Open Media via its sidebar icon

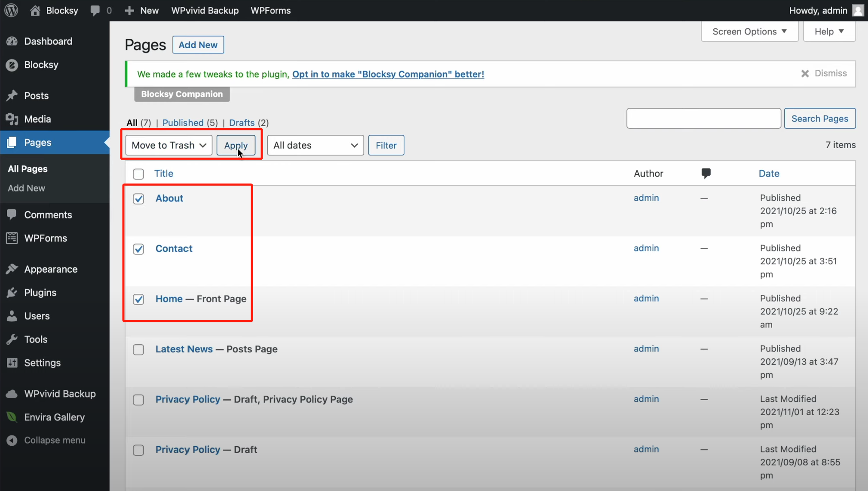click(x=12, y=119)
